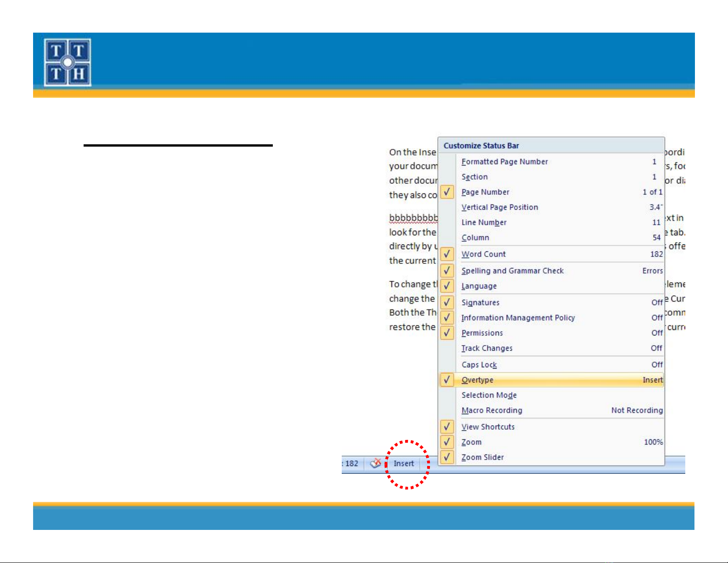The width and height of the screenshot is (728, 563).
Task: Toggle the Overtype checkmark off
Action: coord(478,380)
